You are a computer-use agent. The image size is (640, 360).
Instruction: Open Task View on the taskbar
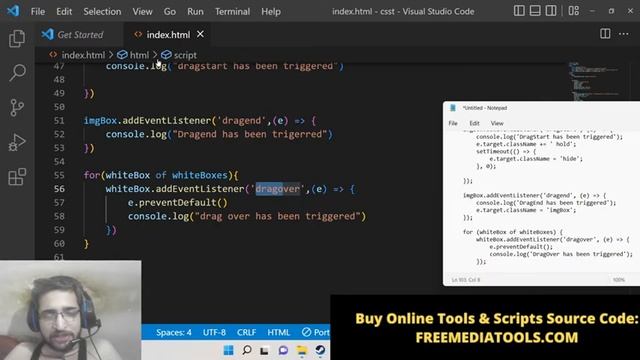tap(264, 350)
